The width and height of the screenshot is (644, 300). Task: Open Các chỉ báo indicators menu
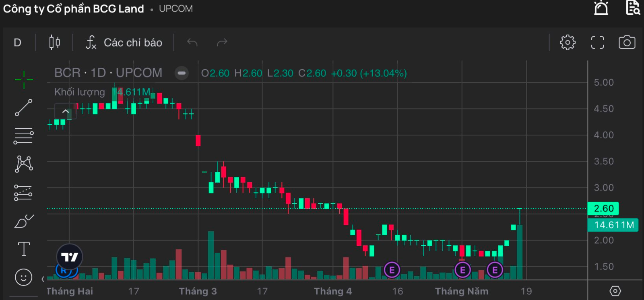(x=124, y=42)
